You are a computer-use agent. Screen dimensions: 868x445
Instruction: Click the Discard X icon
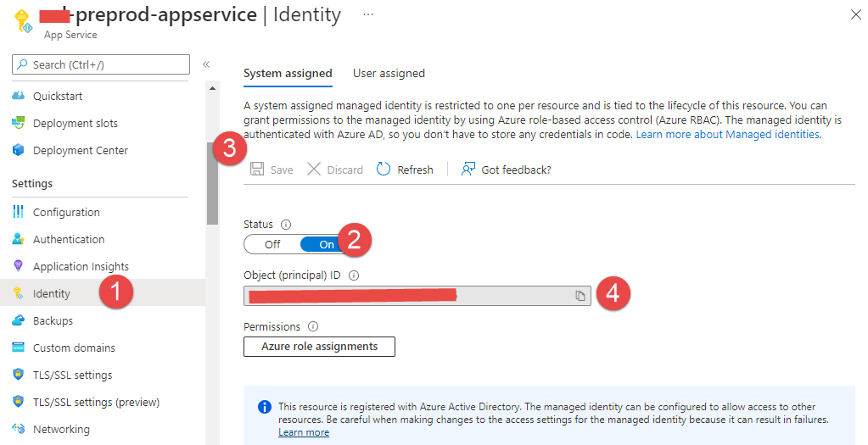[314, 170]
